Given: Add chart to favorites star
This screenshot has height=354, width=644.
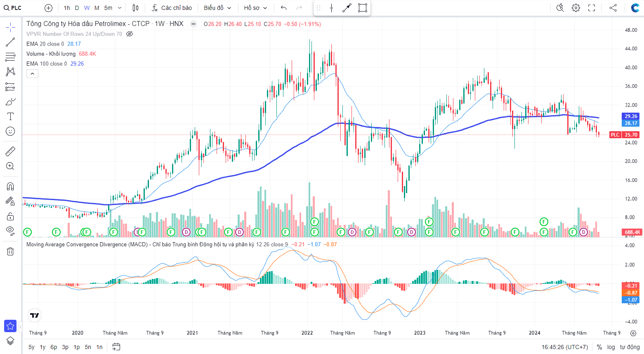Looking at the screenshot, I should coord(10,326).
